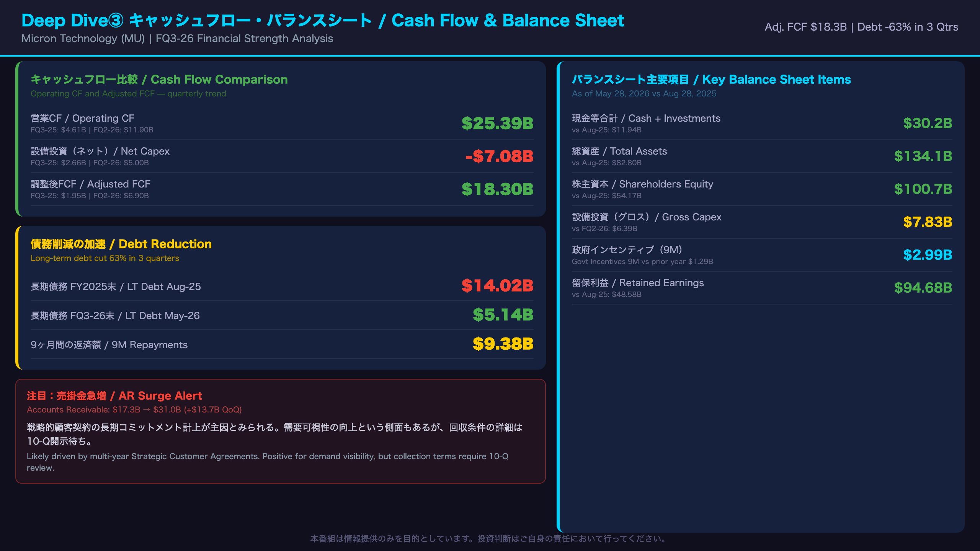Click the 'LT Debt Aug-25' row label
Image resolution: width=980 pixels, height=551 pixels.
tap(116, 287)
